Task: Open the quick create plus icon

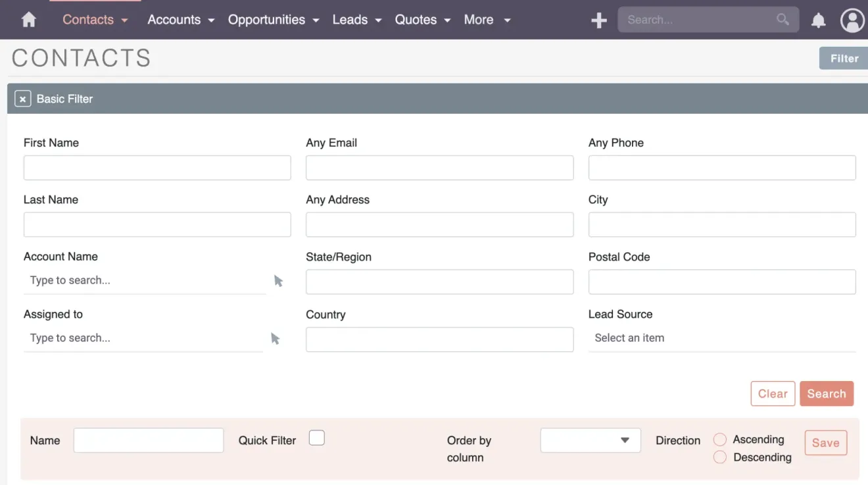Action: (x=598, y=20)
